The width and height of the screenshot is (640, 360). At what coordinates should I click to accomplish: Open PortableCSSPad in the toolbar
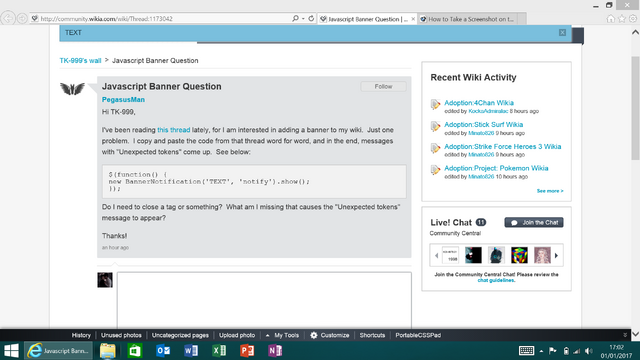(x=418, y=335)
